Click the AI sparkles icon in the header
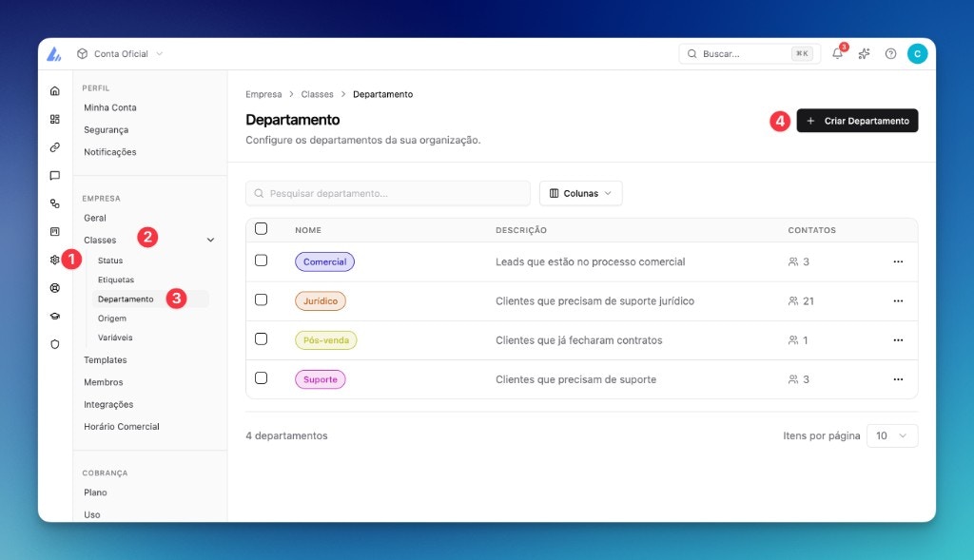Image resolution: width=974 pixels, height=560 pixels. pos(864,53)
